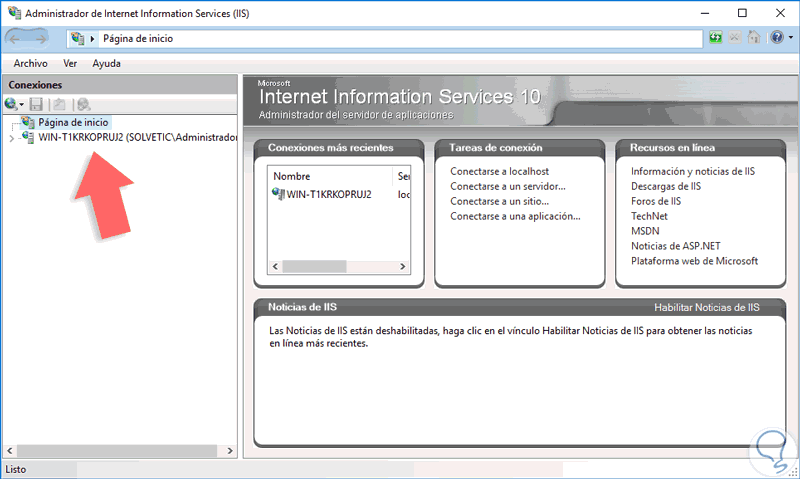Select WIN-T1KRKOPRUJ2 (SOLVETIC\Administrador) tree item
This screenshot has height=479, width=800.
[138, 137]
